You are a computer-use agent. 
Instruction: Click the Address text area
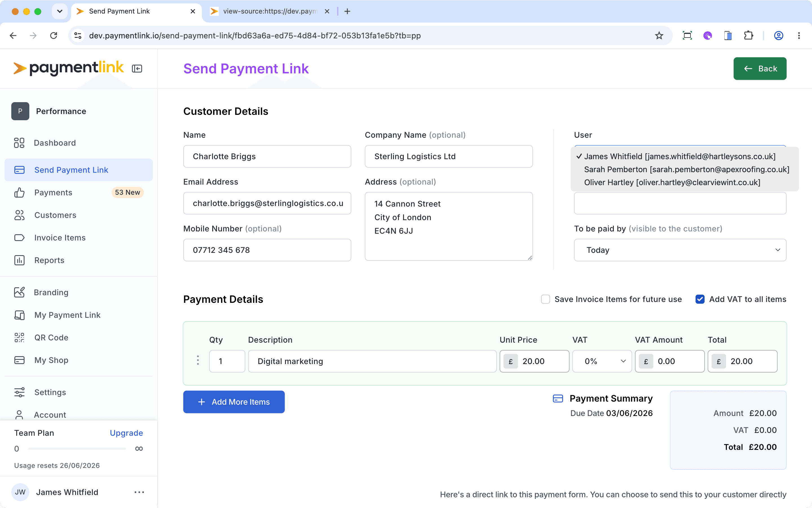pyautogui.click(x=449, y=226)
